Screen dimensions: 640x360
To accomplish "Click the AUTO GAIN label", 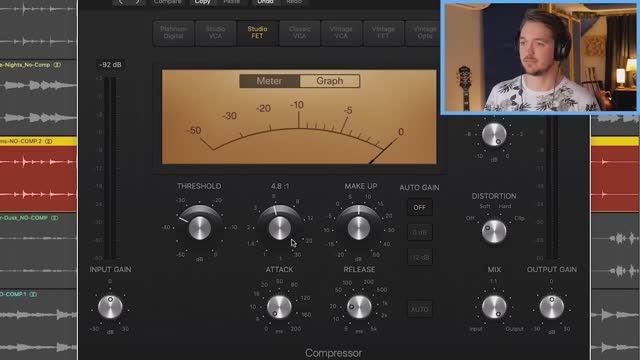I will [419, 188].
